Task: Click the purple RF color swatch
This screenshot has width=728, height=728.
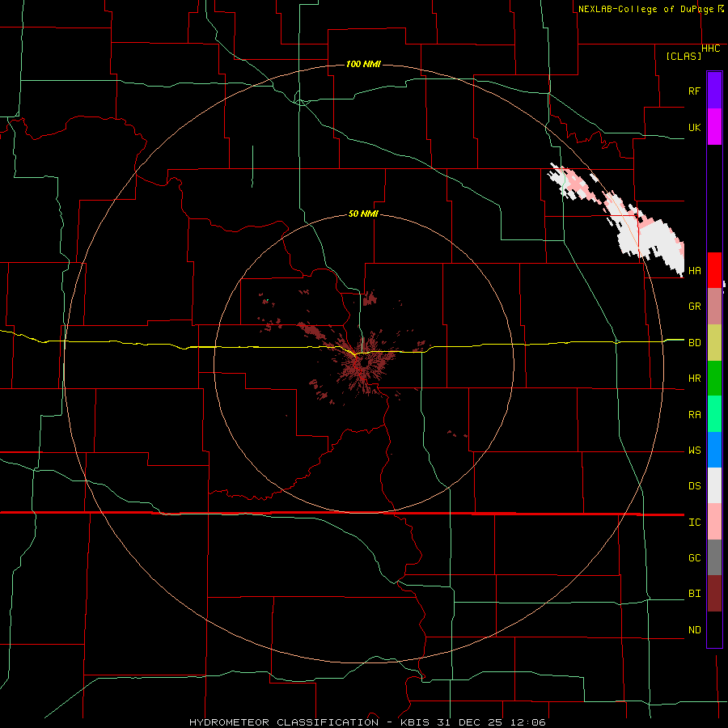Action: coord(714,91)
